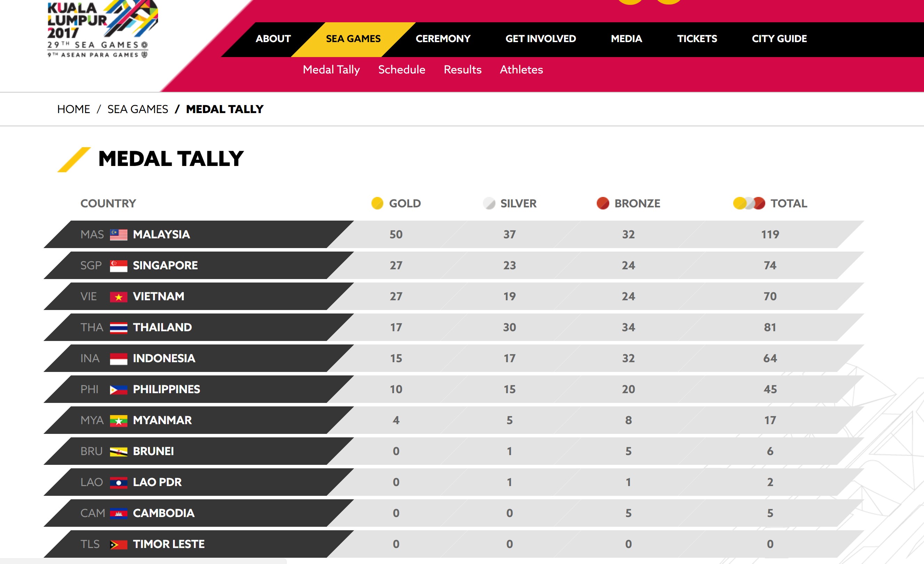Click the Timor Leste flag icon

click(118, 544)
